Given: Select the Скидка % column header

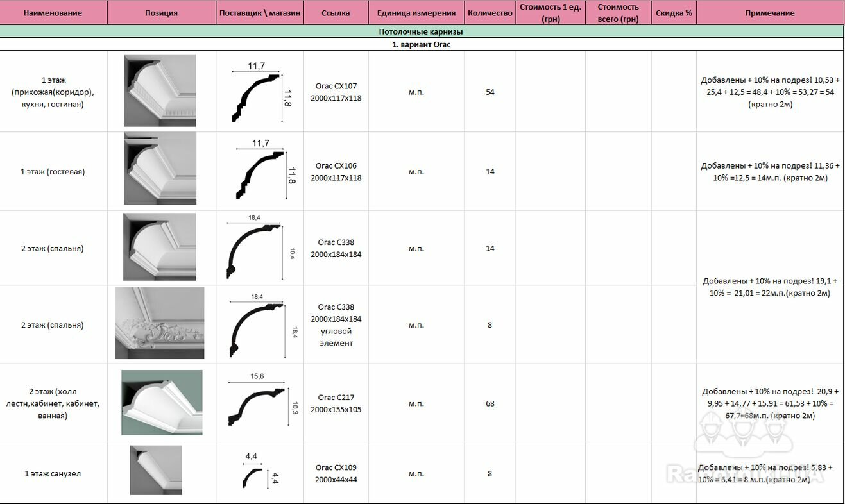Looking at the screenshot, I should [x=673, y=13].
